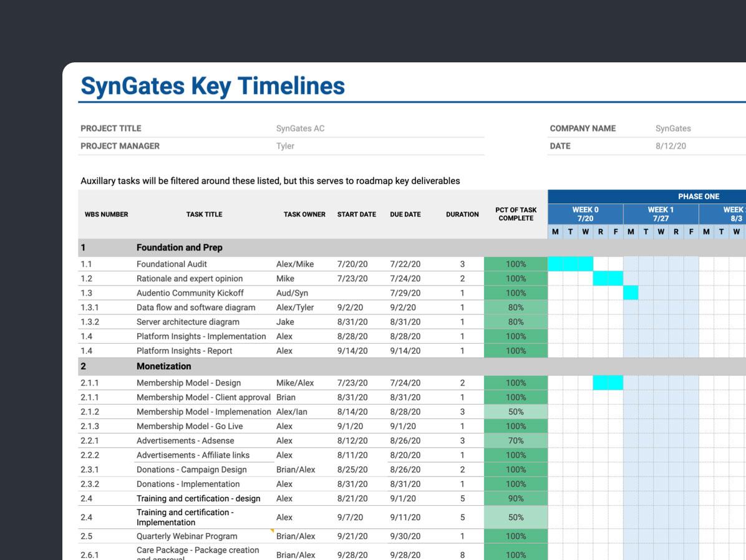Select the 100% complete cell for Foundational Audit
This screenshot has width=746, height=560.
(x=515, y=264)
